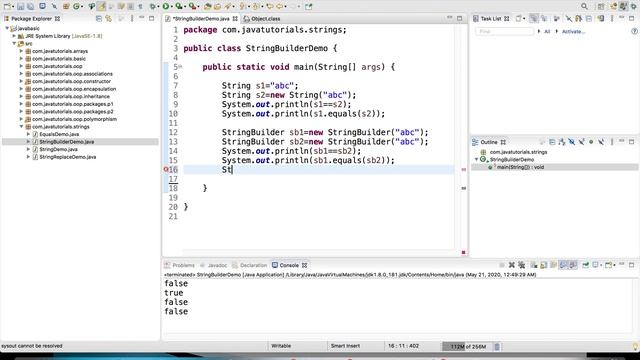Toggle Word Wrap in the Console toolbar

click(x=553, y=265)
